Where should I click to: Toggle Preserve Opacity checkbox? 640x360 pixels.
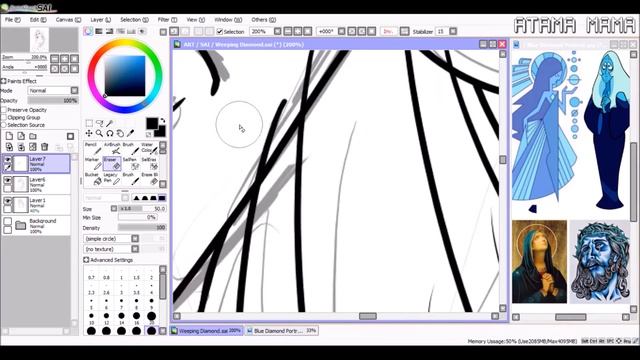pyautogui.click(x=4, y=110)
